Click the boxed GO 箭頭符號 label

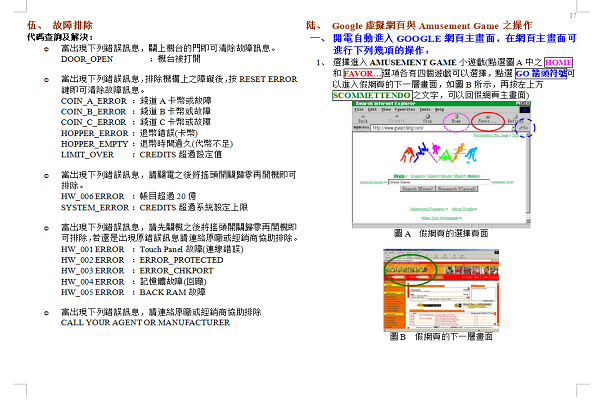tap(541, 73)
